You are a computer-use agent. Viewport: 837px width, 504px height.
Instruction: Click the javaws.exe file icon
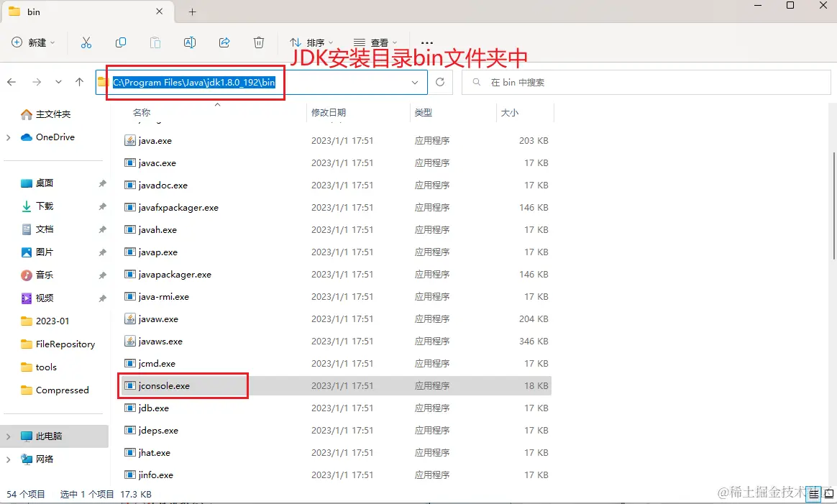click(x=129, y=342)
